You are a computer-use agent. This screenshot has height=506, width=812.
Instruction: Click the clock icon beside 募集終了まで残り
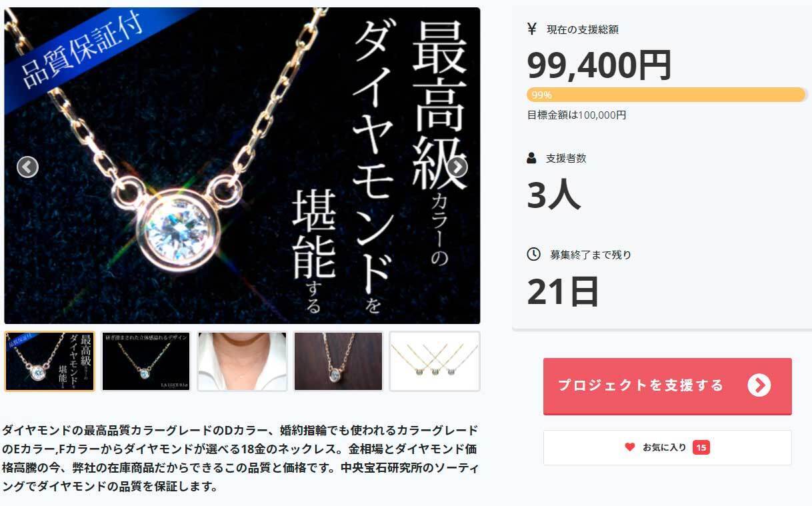(533, 254)
